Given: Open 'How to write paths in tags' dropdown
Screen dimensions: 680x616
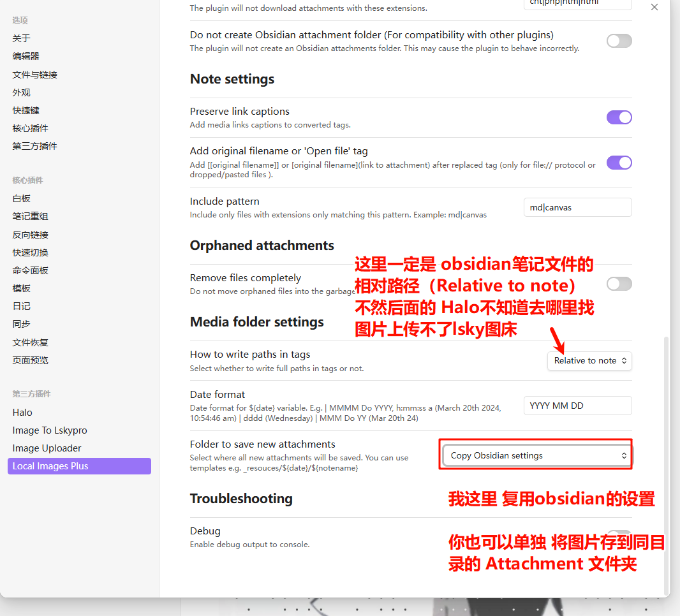Looking at the screenshot, I should pos(589,360).
